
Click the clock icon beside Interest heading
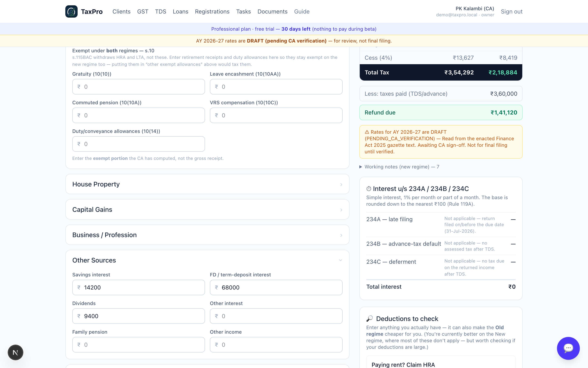click(x=369, y=189)
